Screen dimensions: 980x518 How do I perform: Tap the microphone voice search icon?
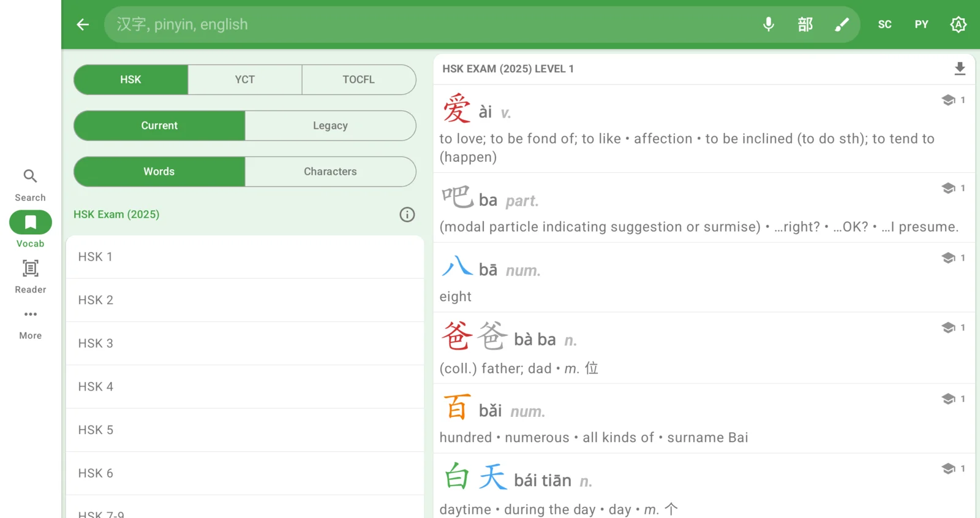[768, 25]
